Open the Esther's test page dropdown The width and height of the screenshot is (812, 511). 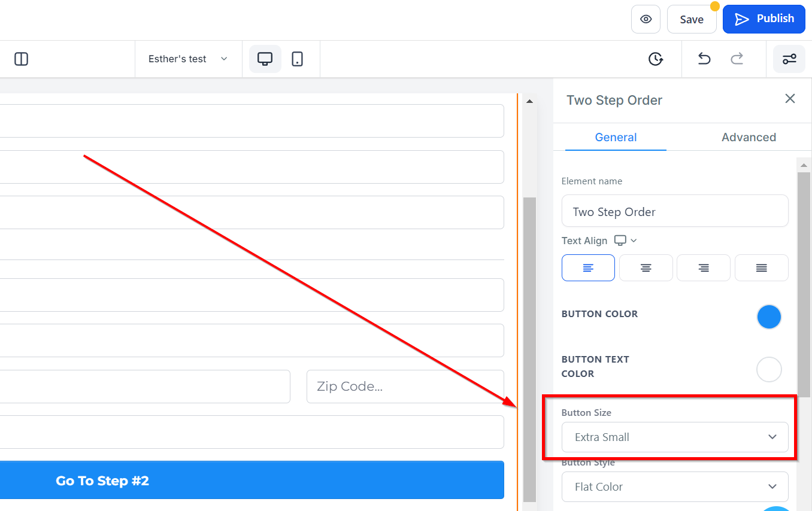click(188, 59)
